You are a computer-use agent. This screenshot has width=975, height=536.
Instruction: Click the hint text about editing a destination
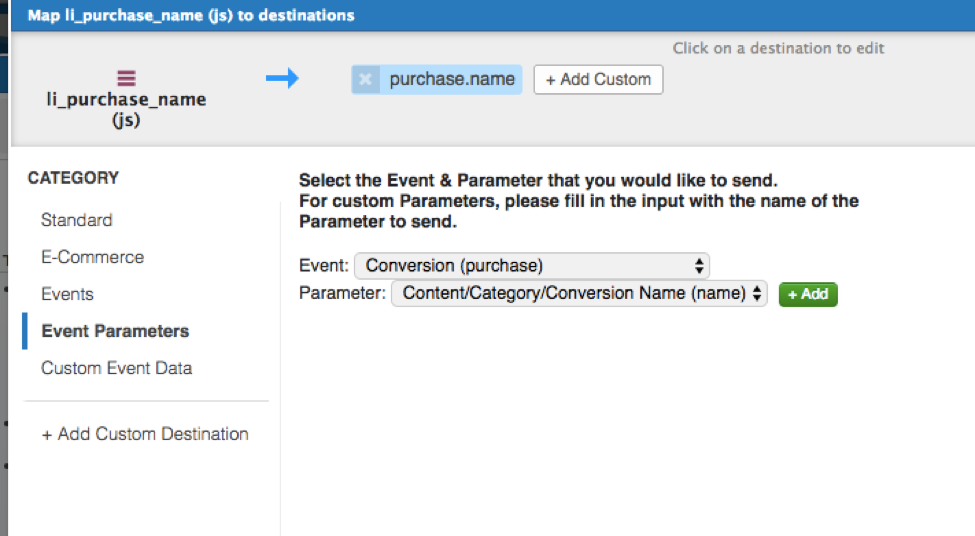pos(778,48)
